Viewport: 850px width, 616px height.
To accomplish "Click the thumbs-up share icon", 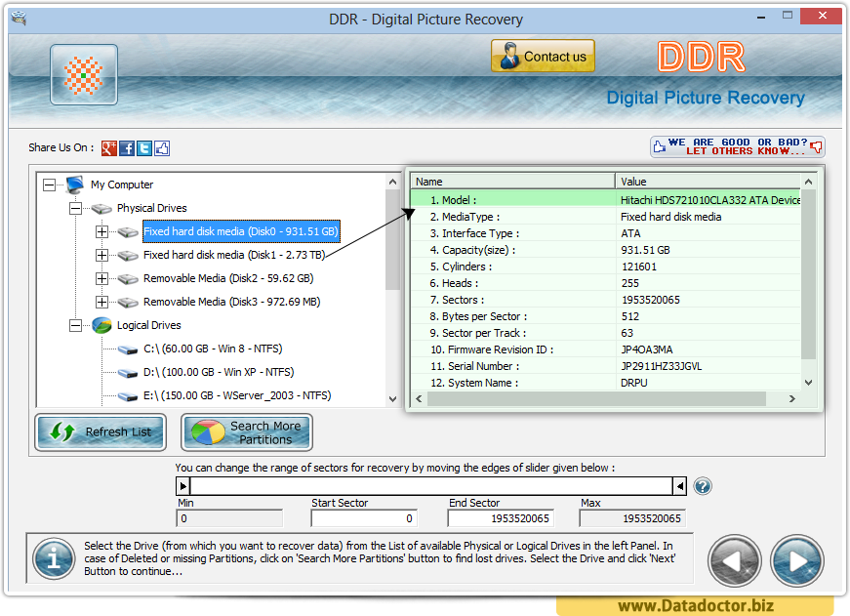I will [161, 147].
